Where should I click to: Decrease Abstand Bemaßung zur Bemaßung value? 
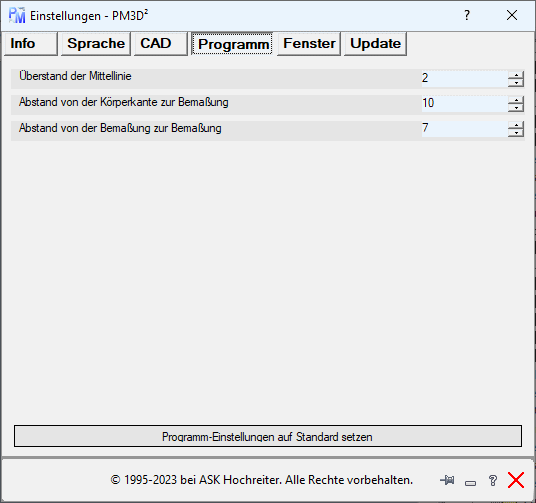click(516, 133)
